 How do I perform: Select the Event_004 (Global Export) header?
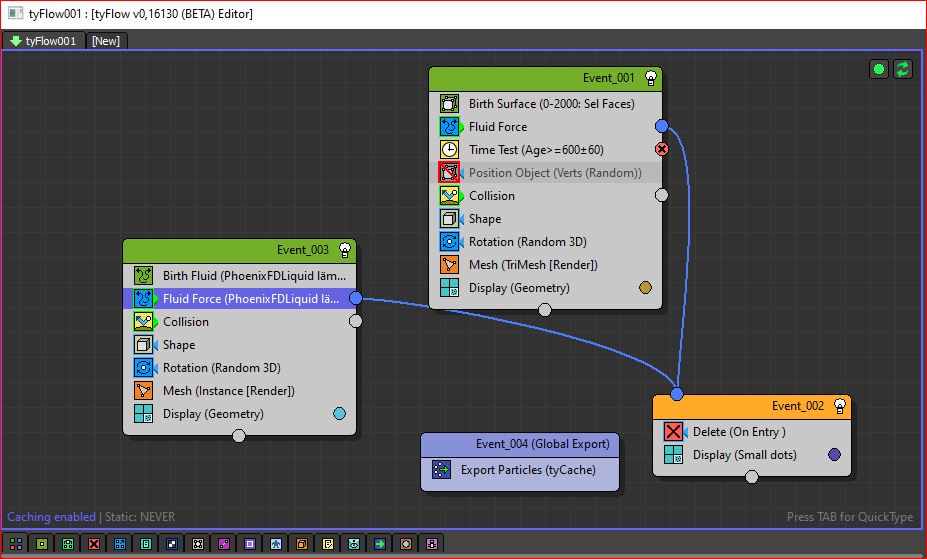pyautogui.click(x=520, y=445)
